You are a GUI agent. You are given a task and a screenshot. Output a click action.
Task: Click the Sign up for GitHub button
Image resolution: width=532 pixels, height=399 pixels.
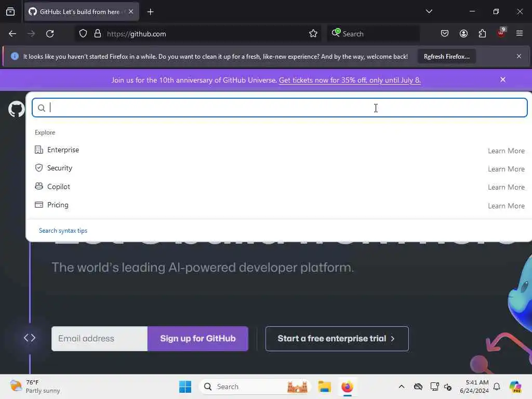click(x=198, y=339)
